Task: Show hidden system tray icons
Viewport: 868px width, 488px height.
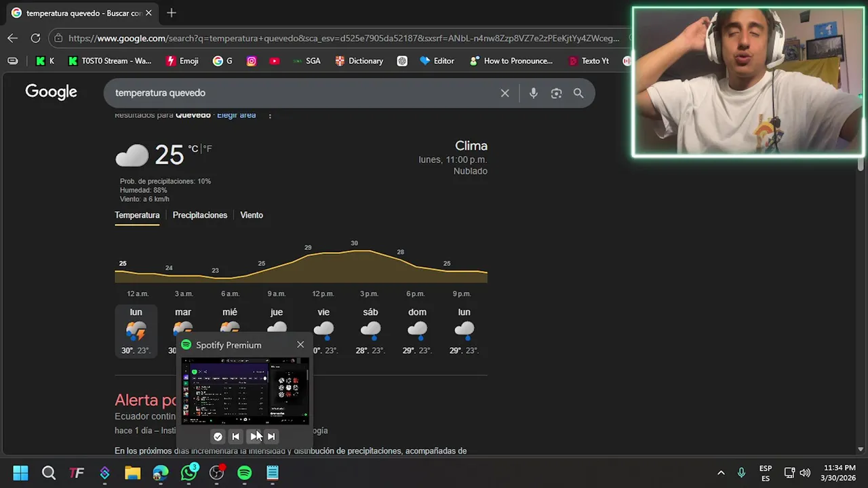Action: (721, 472)
